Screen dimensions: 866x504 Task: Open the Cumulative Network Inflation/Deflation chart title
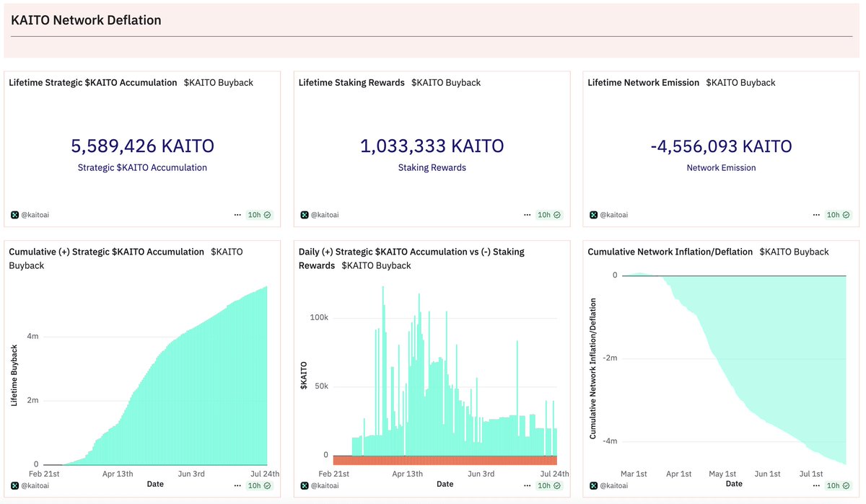coord(670,252)
